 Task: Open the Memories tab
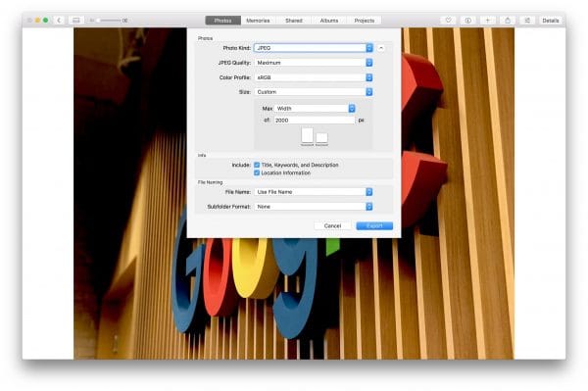(x=258, y=21)
